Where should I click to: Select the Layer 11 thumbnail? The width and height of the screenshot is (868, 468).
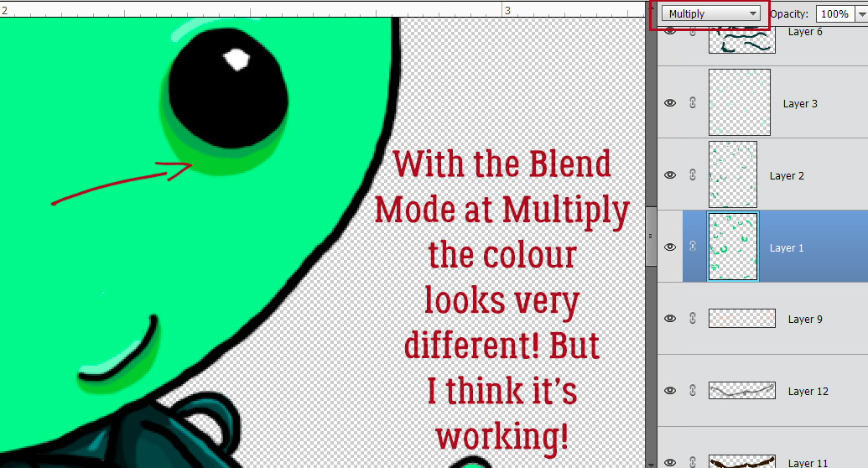pos(742,462)
